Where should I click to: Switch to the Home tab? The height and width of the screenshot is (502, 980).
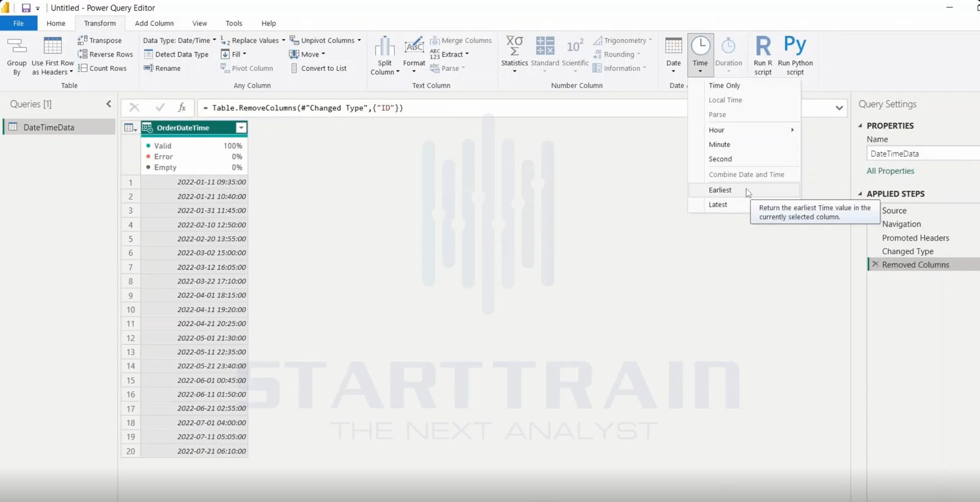click(x=56, y=23)
